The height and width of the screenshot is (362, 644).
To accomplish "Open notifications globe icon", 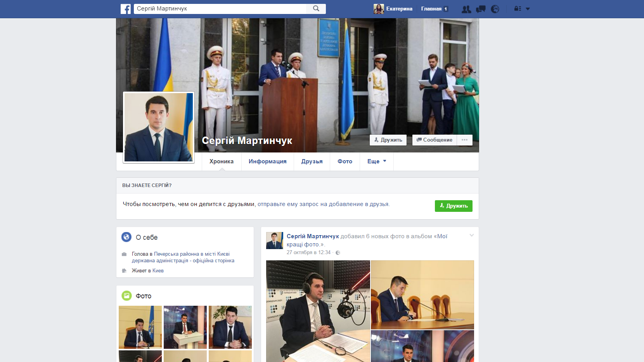I will point(495,9).
